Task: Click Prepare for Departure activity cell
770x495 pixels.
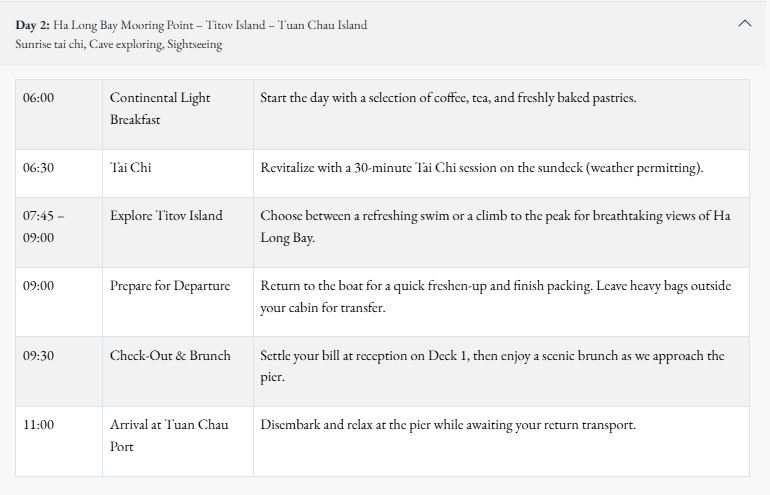Action: 170,286
